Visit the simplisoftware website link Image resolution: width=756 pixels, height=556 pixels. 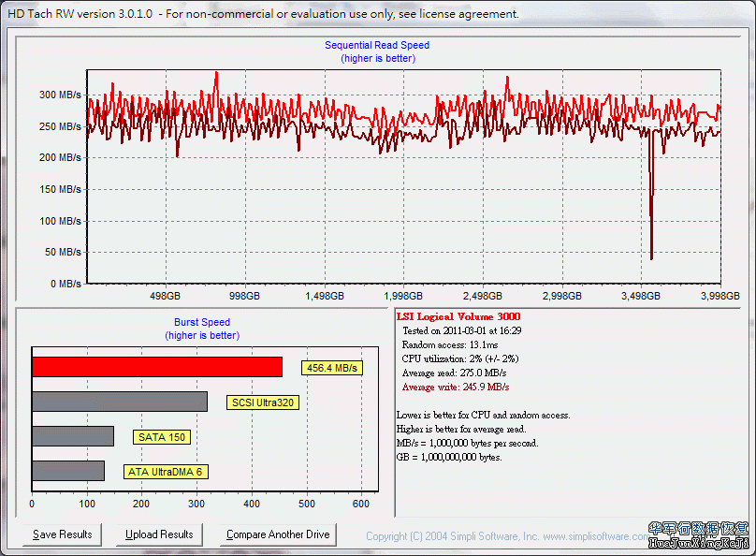tap(594, 536)
